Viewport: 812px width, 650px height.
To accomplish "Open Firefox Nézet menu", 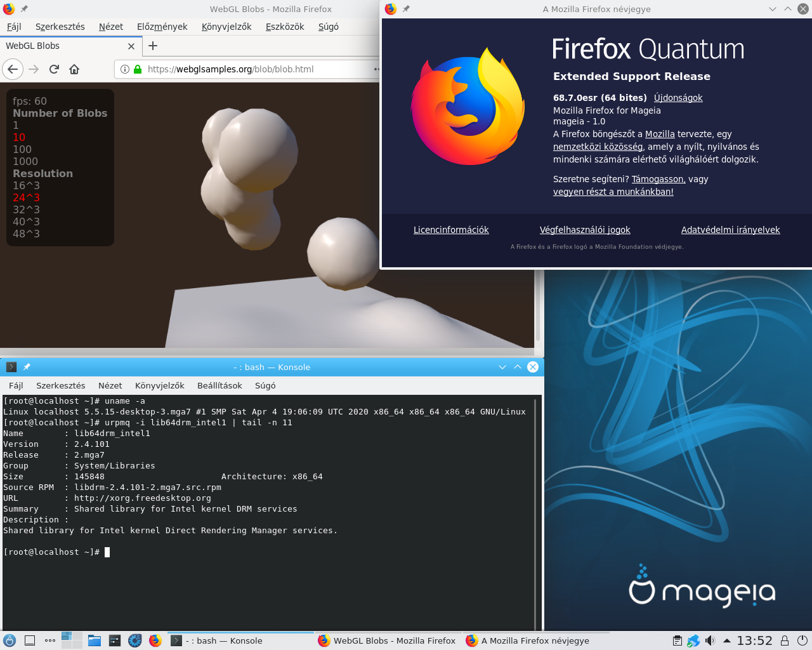I will 111,27.
